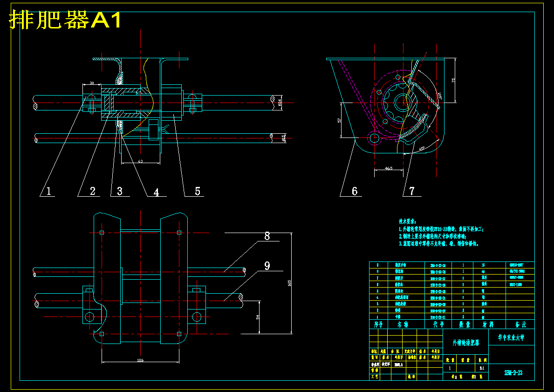Pick the vertical 57 dimension in side view
554x392 pixels.
click(339, 121)
